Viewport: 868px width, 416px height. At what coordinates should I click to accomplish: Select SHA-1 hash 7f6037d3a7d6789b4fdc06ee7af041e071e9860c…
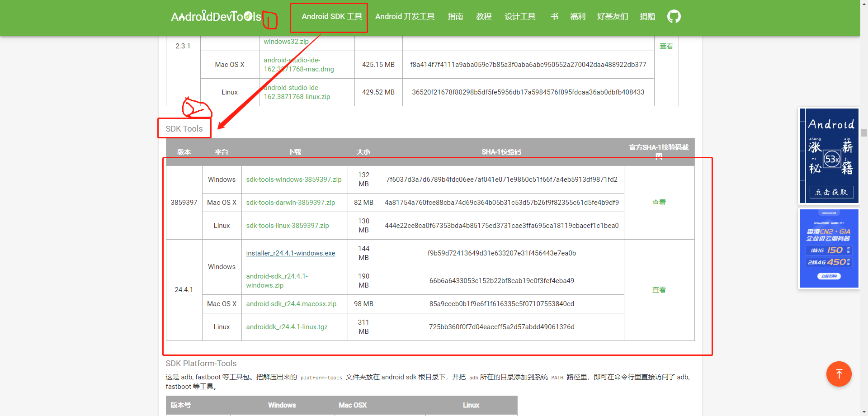pyautogui.click(x=502, y=180)
